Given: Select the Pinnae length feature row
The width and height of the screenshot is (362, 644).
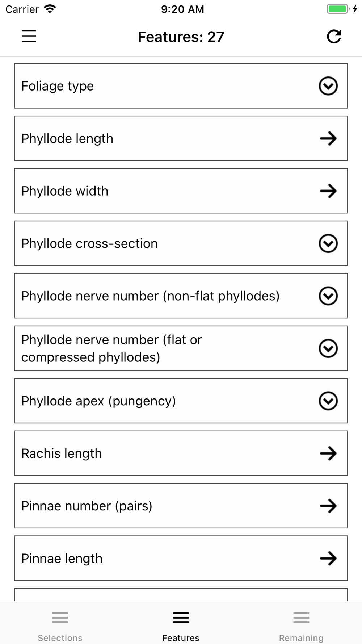Looking at the screenshot, I should pos(181,559).
